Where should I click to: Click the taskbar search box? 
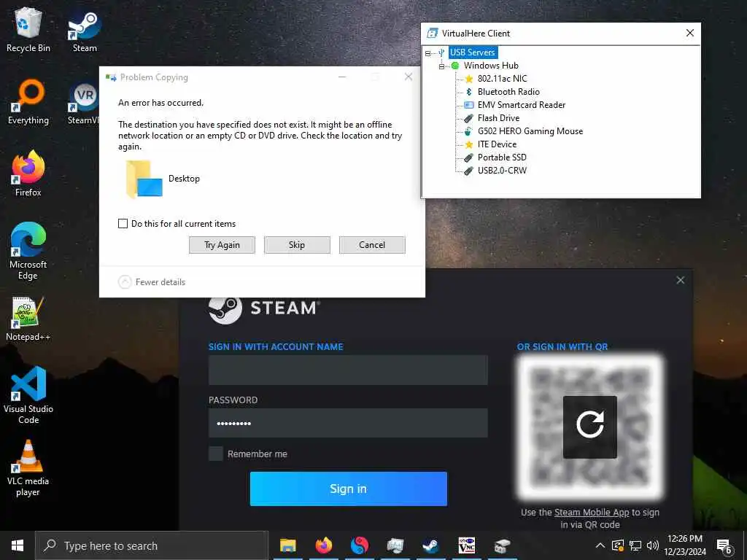click(x=152, y=545)
